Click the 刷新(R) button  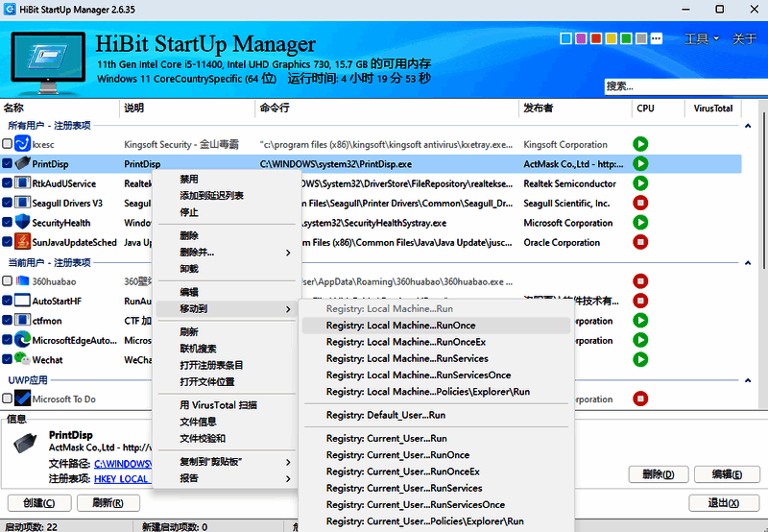[x=108, y=503]
